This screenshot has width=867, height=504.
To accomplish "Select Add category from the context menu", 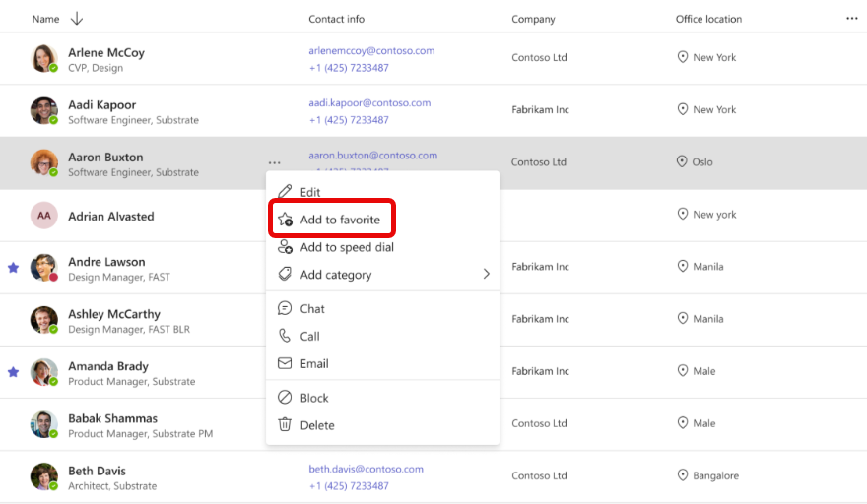I will (336, 275).
